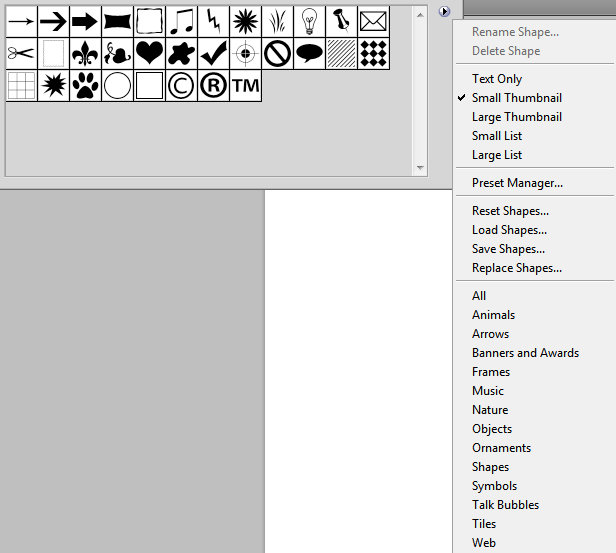The width and height of the screenshot is (616, 553).
Task: Load the Web shape set
Action: [x=484, y=543]
